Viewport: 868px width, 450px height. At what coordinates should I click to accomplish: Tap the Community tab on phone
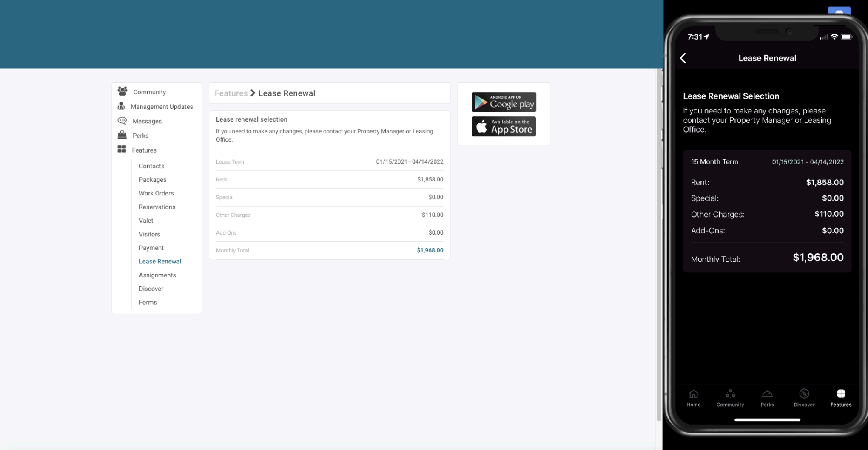pyautogui.click(x=730, y=398)
